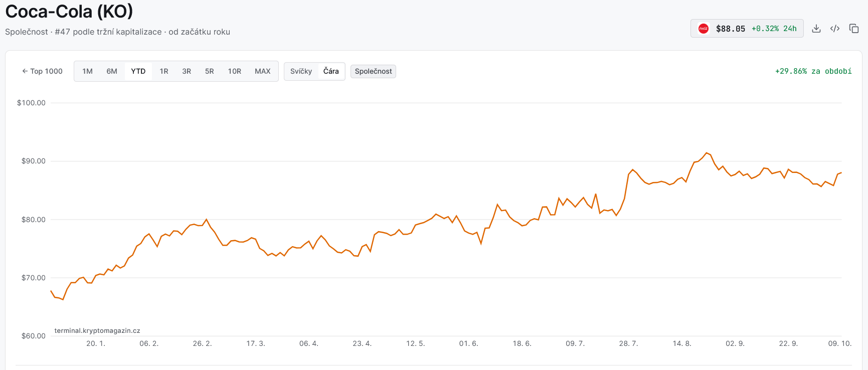868x370 pixels.
Task: Click the Coca-Cola (KO) heading
Action: point(69,12)
